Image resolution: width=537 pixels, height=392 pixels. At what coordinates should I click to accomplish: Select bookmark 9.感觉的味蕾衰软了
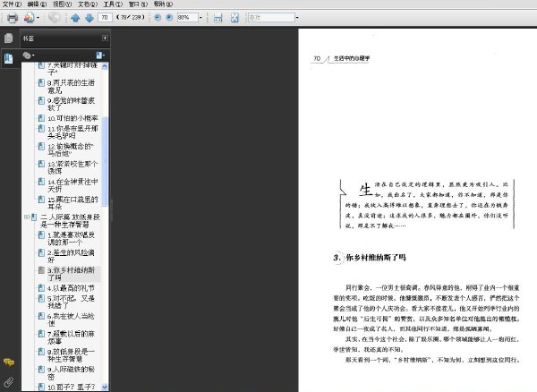71,104
